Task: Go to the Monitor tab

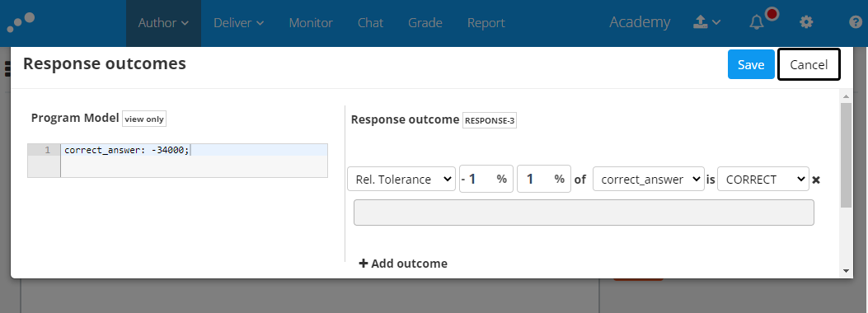Action: pos(311,23)
